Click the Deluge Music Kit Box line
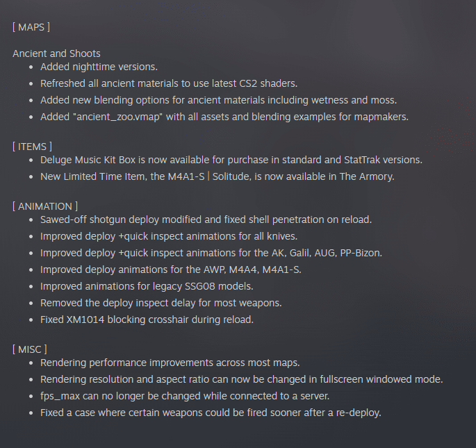 coord(231,160)
